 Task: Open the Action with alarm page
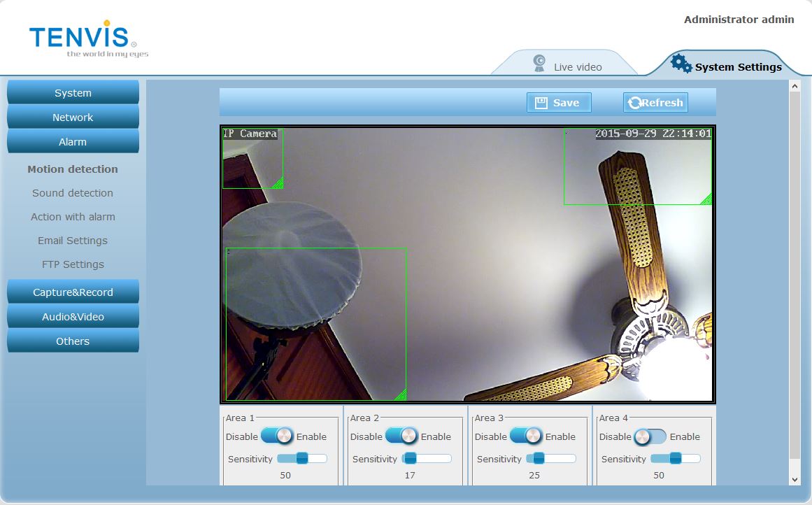(73, 217)
